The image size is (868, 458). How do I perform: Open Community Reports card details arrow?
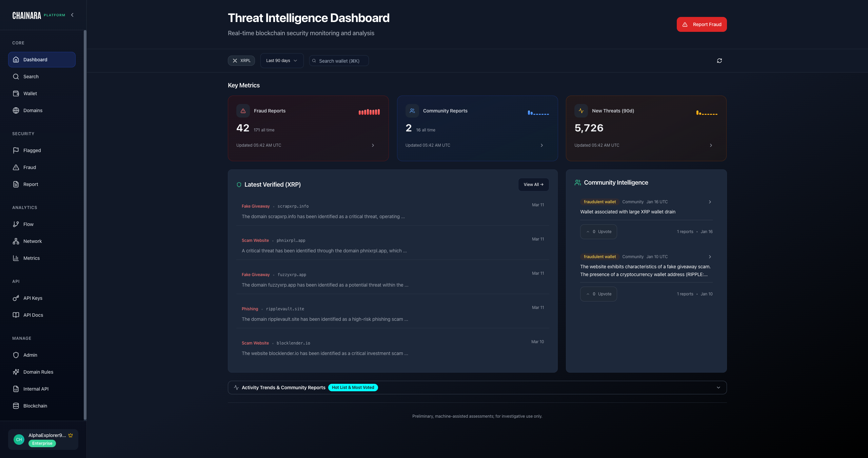tap(542, 145)
